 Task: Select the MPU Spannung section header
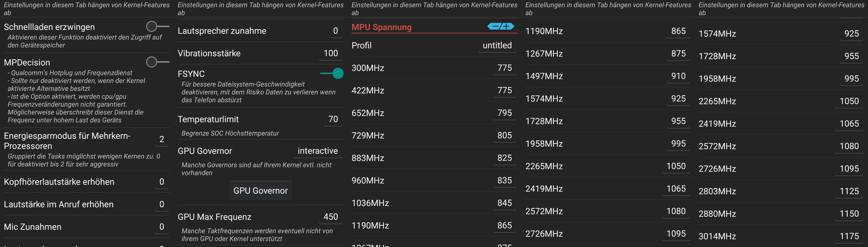[382, 27]
